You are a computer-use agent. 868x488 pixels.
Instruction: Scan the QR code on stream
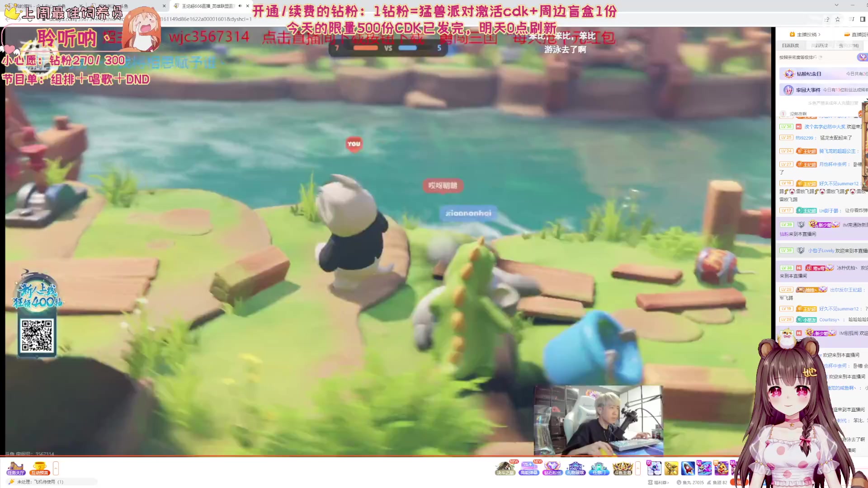(x=37, y=335)
